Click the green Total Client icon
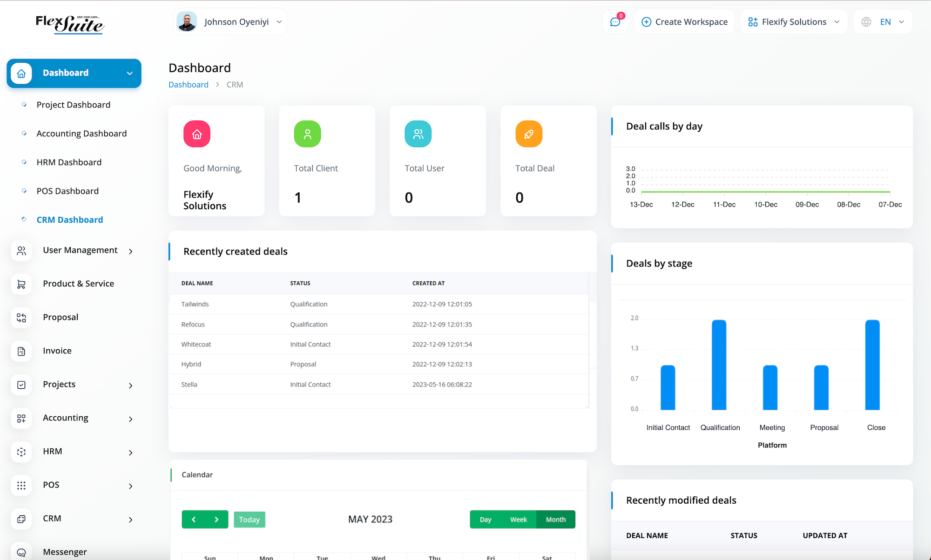This screenshot has height=560, width=931. point(307,134)
